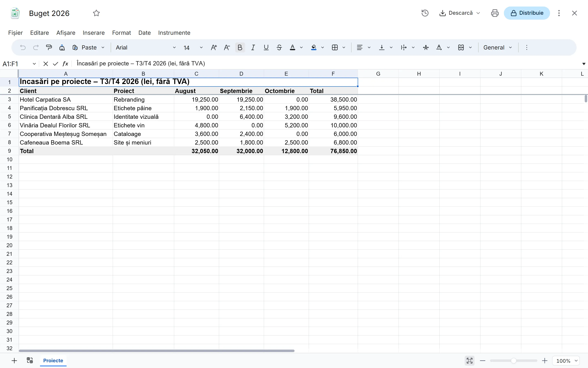Viewport: 588px width, 368px height.
Task: Expand the Descarcă dropdown chevron
Action: tap(478, 13)
